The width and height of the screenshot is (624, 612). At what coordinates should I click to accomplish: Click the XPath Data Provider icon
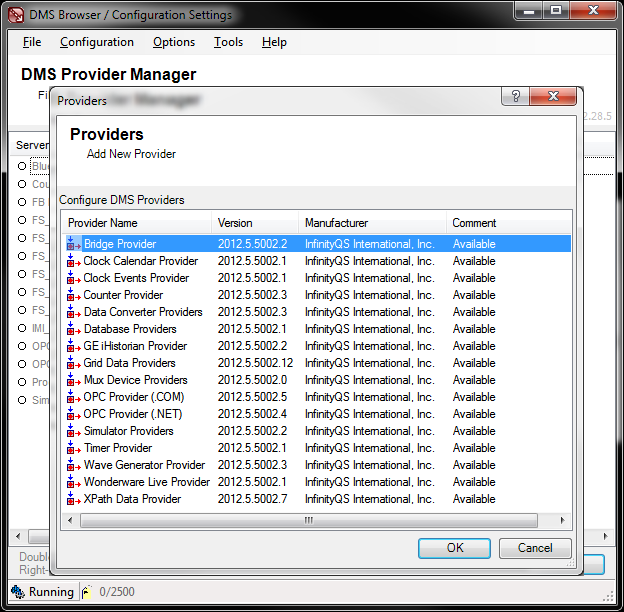coord(74,499)
